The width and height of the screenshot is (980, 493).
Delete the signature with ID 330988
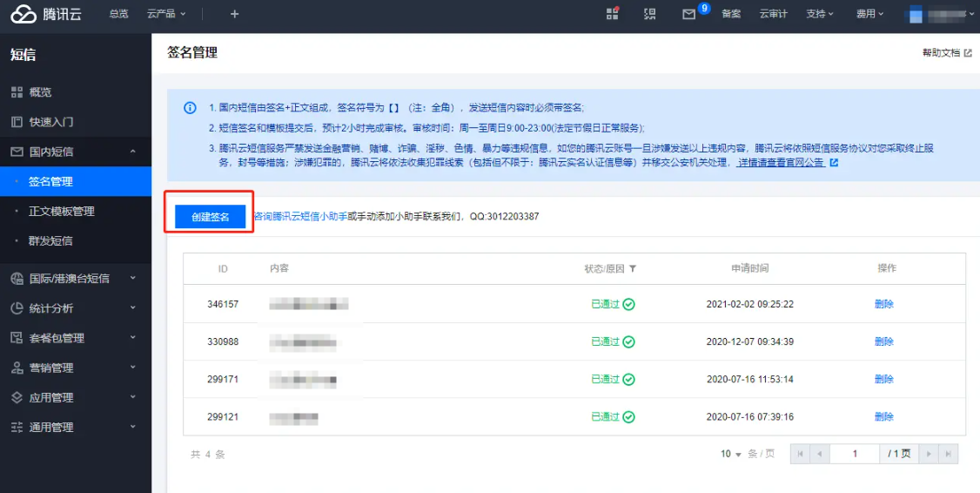883,342
